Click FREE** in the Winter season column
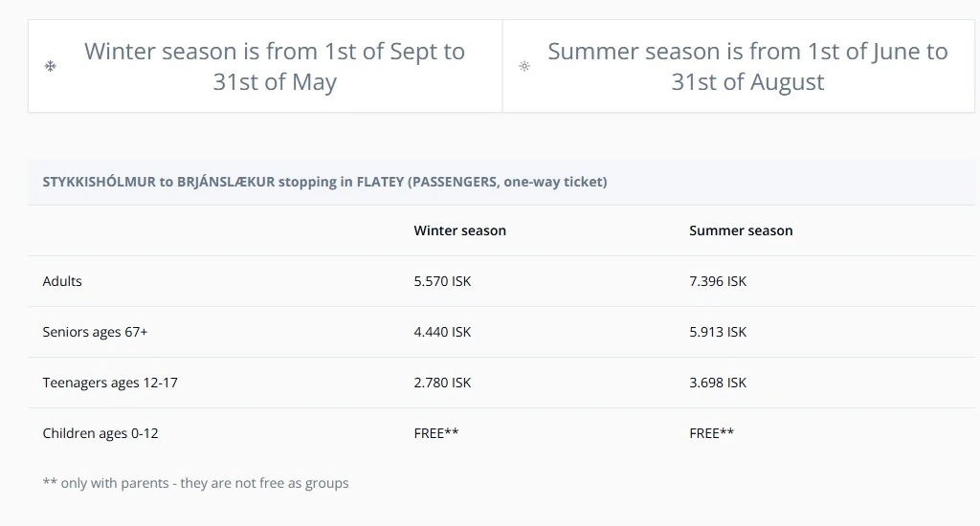 click(x=436, y=433)
